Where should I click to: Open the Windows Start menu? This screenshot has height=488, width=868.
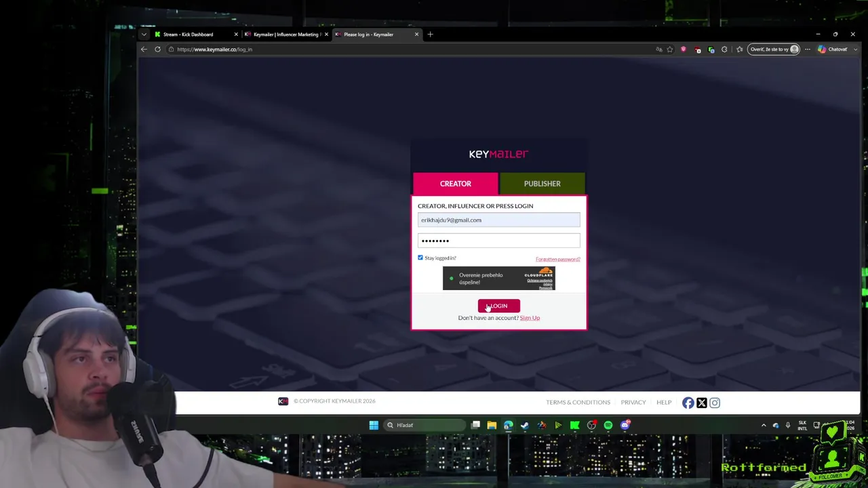(x=374, y=426)
